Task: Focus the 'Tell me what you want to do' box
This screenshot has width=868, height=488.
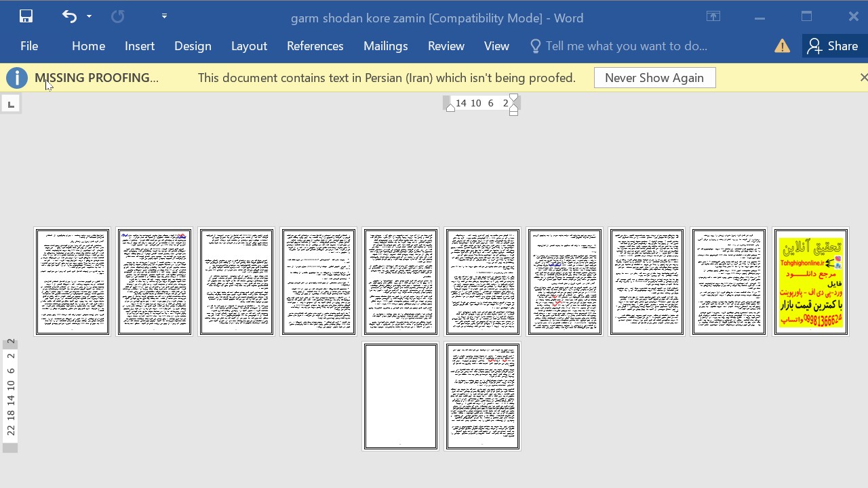Action: tap(626, 46)
